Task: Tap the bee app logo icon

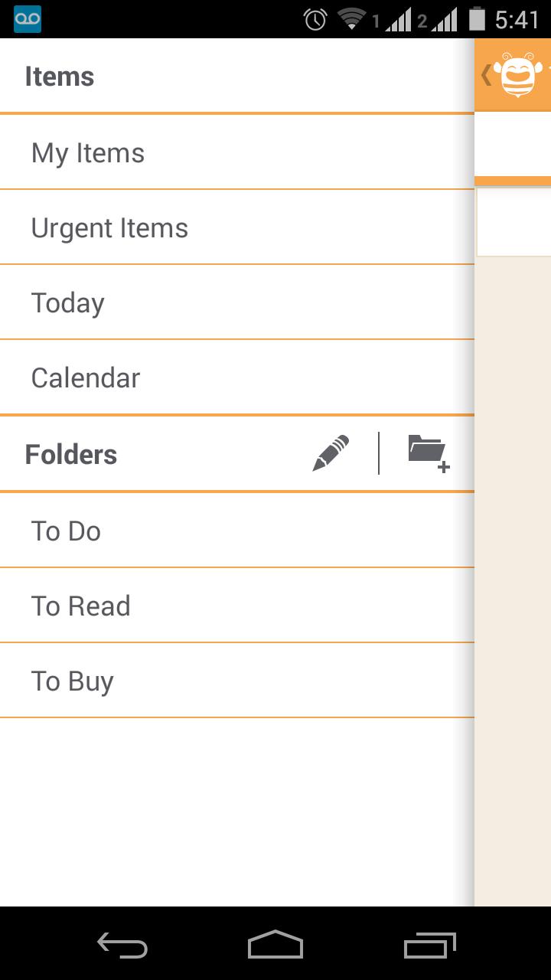Action: pyautogui.click(x=520, y=75)
